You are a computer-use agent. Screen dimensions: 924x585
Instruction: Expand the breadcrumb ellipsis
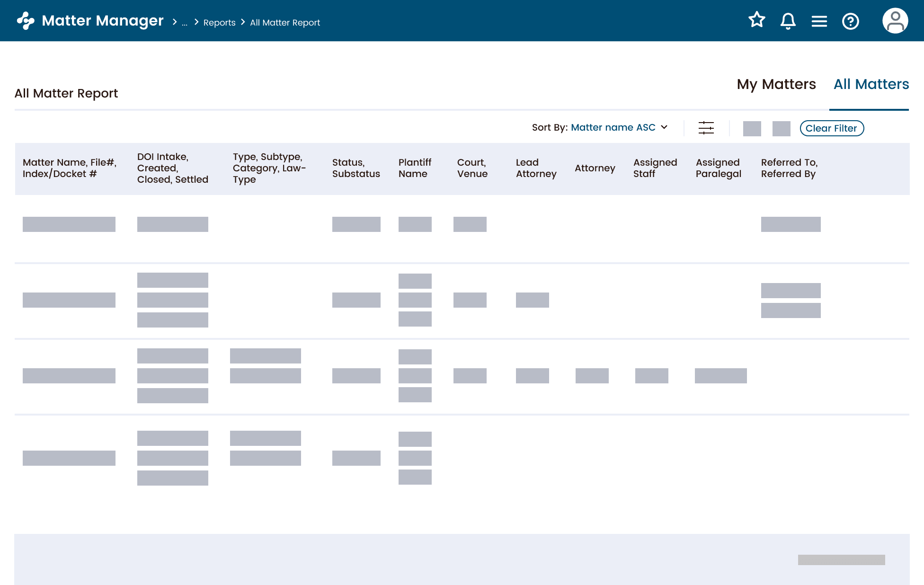pyautogui.click(x=184, y=23)
